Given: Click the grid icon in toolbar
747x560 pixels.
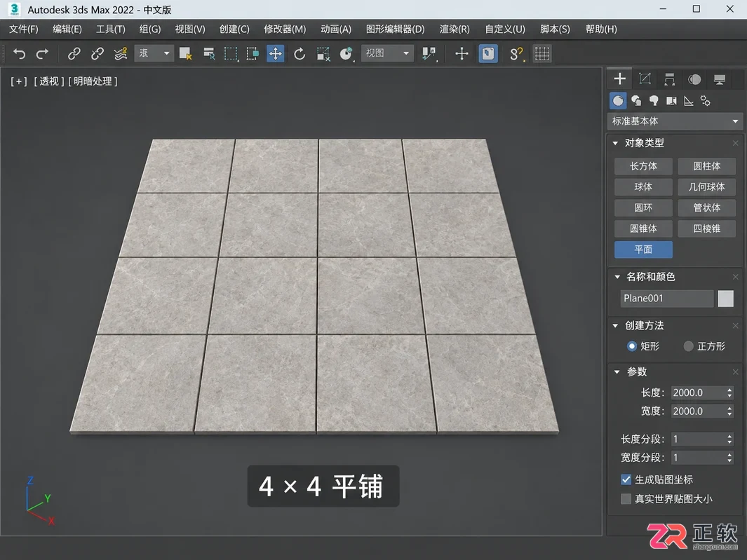Looking at the screenshot, I should pos(542,54).
